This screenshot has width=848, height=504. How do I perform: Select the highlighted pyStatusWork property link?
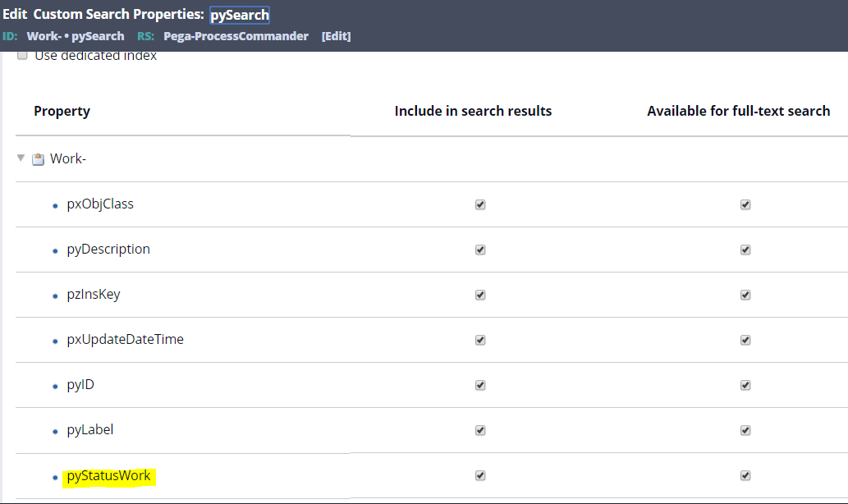coord(108,474)
